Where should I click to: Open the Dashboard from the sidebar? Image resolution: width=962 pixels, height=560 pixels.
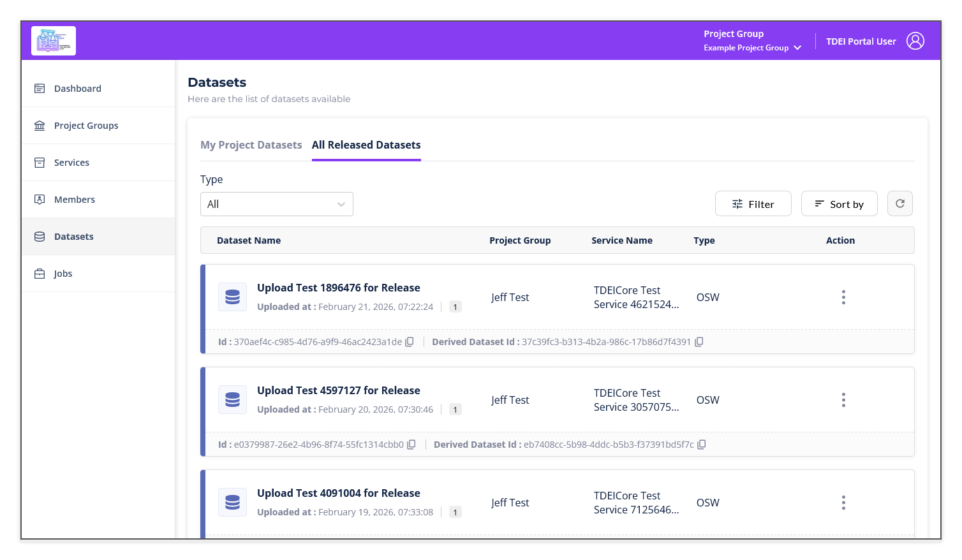click(77, 88)
